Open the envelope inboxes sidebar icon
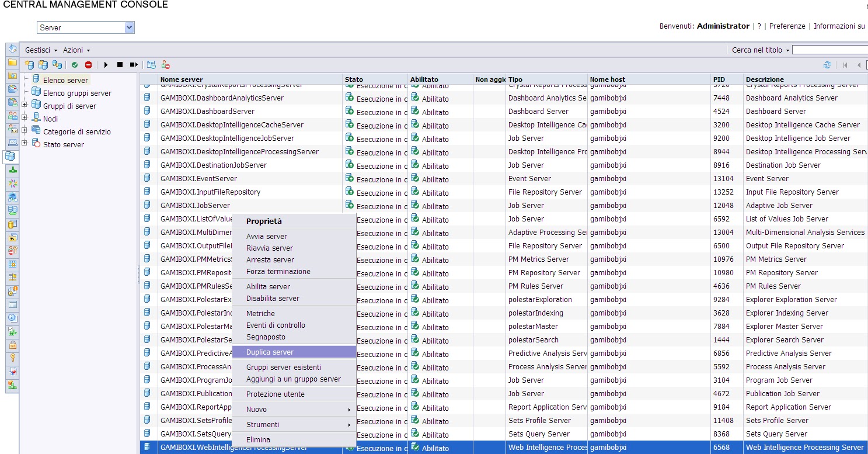 [12, 143]
